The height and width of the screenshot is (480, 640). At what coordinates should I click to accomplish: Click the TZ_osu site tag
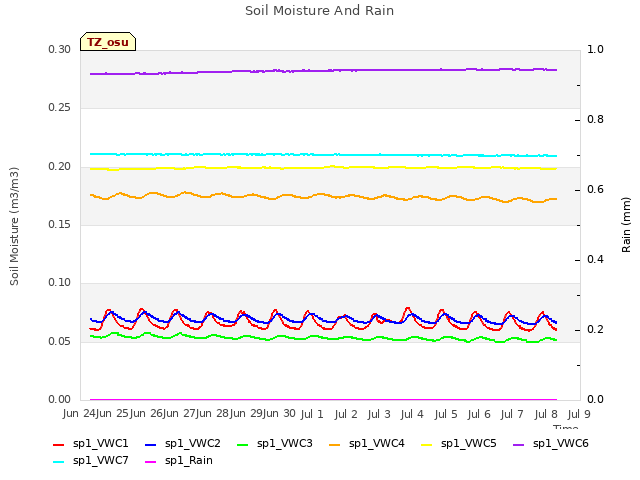click(x=108, y=42)
